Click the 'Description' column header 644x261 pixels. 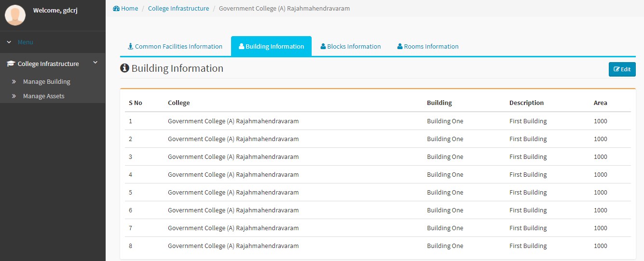526,103
